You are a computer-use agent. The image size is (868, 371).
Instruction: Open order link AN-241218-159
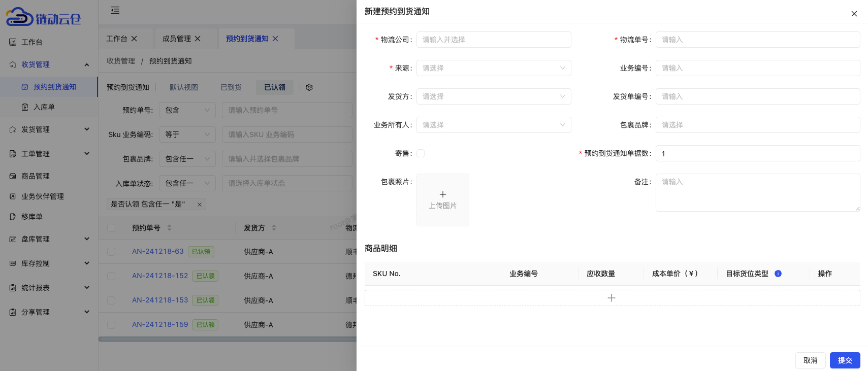[x=160, y=324]
